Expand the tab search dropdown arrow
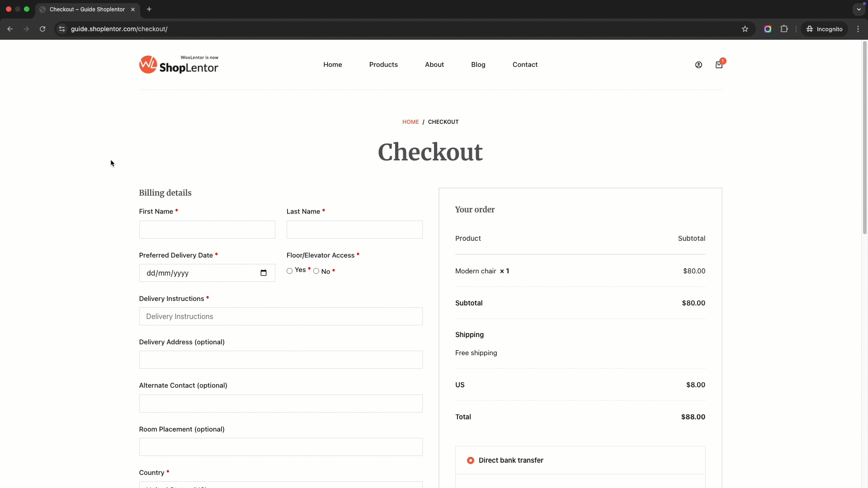The image size is (868, 488). pyautogui.click(x=859, y=9)
